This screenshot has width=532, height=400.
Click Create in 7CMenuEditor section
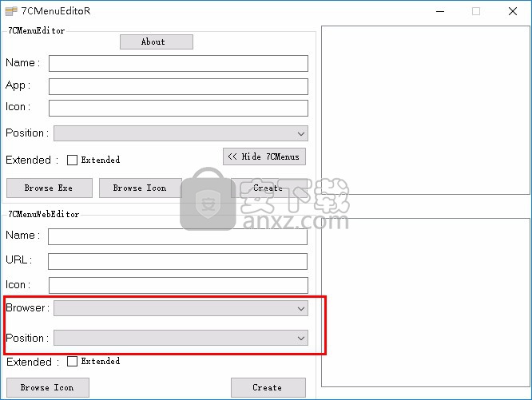(x=268, y=188)
